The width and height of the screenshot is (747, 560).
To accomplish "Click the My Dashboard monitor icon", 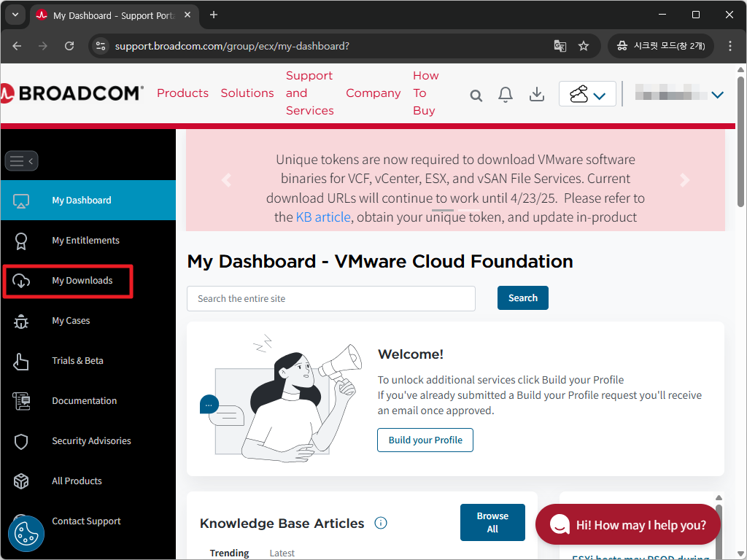I will point(21,201).
